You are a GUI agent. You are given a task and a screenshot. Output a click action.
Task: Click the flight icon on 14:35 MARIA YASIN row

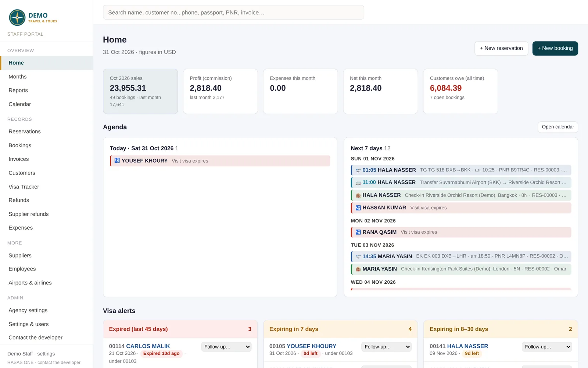pos(358,256)
